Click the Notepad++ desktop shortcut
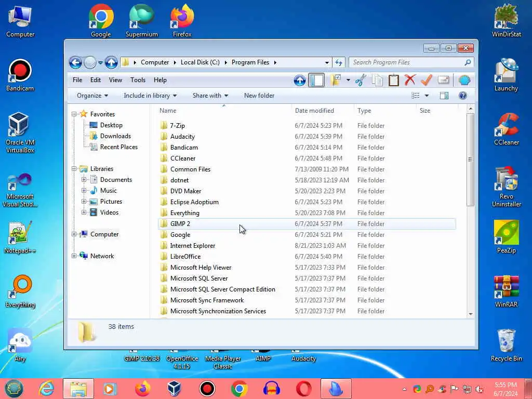Viewport: 532px width, 399px height. point(20,237)
